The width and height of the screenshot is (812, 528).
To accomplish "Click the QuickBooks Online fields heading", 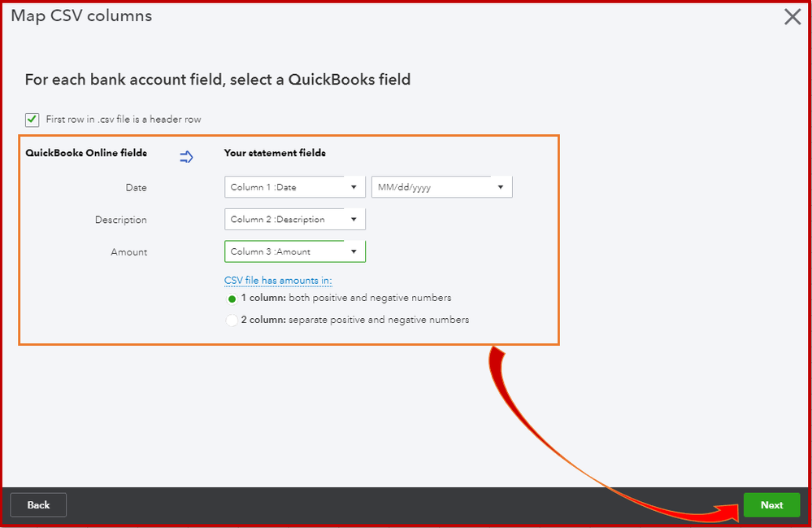I will (86, 153).
